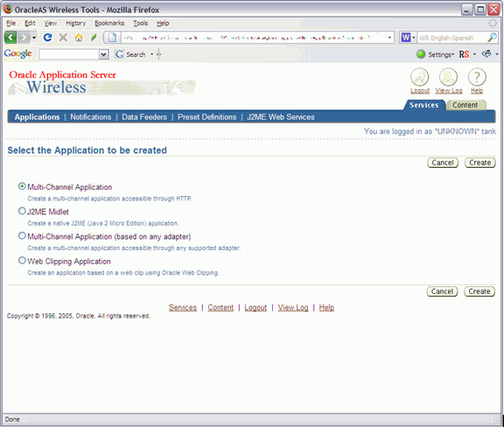Reload the page with the Refresh icon
The image size is (504, 427).
48,38
